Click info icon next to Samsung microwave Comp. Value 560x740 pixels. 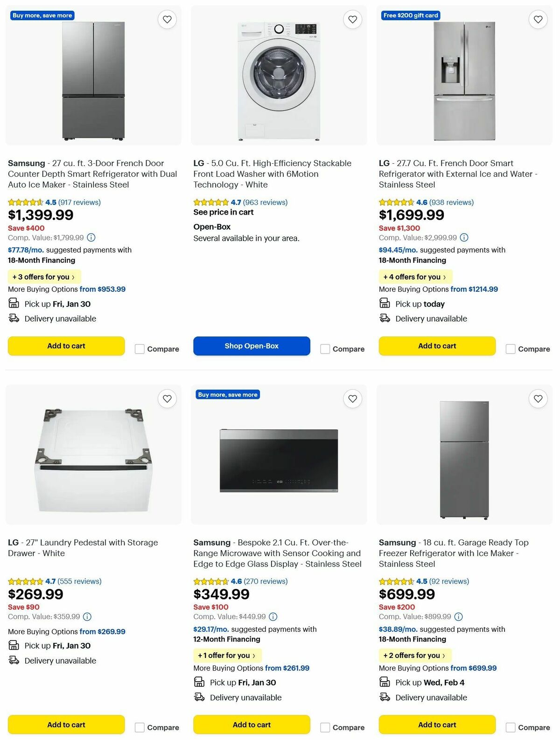point(273,616)
